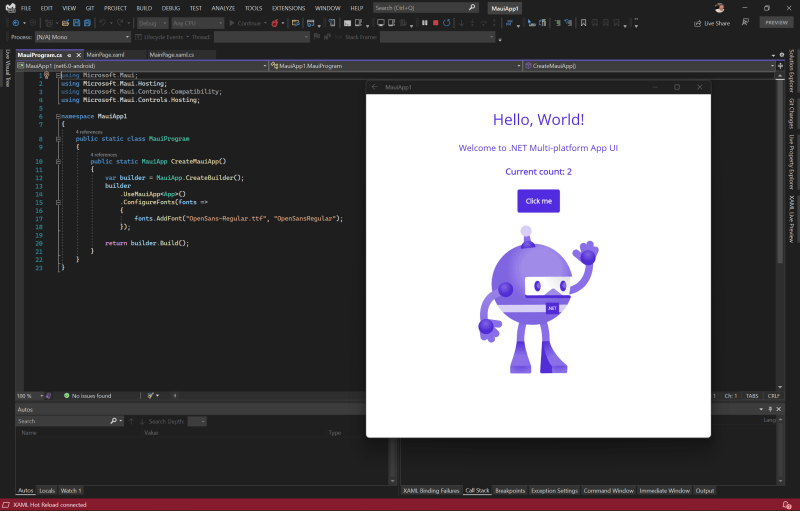Click the magnifier icon in Autos search
The image size is (800, 511).
[113, 421]
